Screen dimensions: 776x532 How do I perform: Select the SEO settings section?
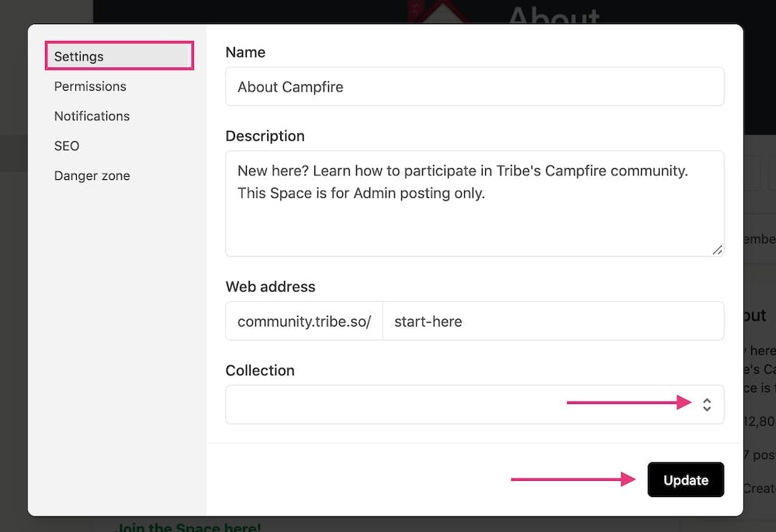click(x=67, y=146)
